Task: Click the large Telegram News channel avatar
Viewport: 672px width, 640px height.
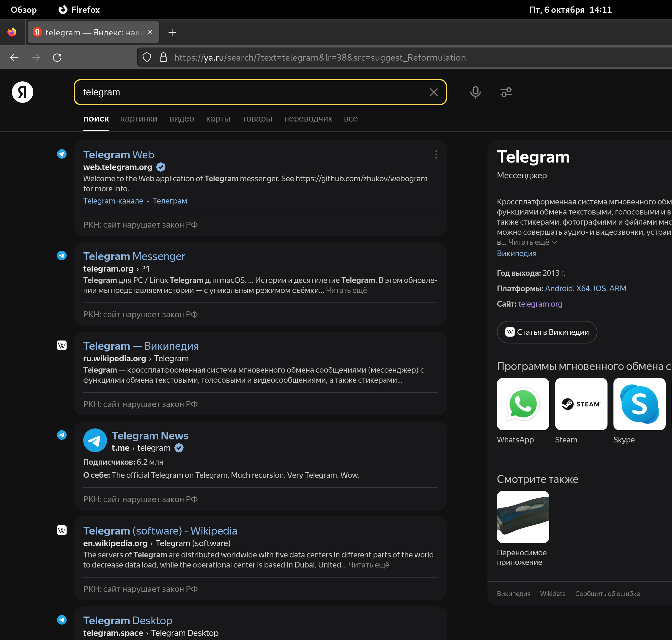Action: [95, 440]
